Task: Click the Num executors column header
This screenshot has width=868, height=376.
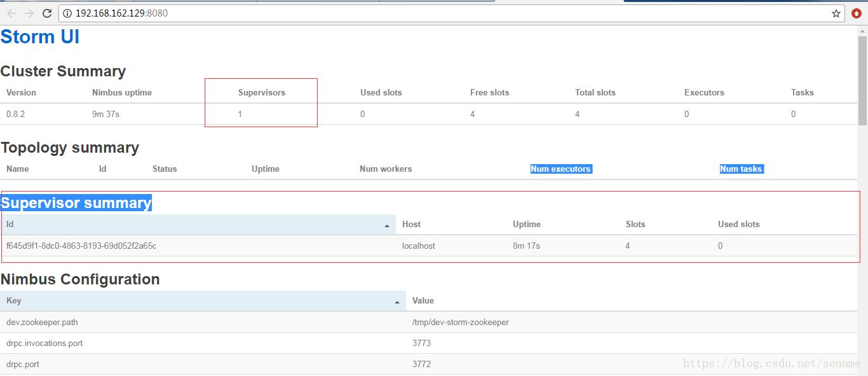Action: point(561,169)
